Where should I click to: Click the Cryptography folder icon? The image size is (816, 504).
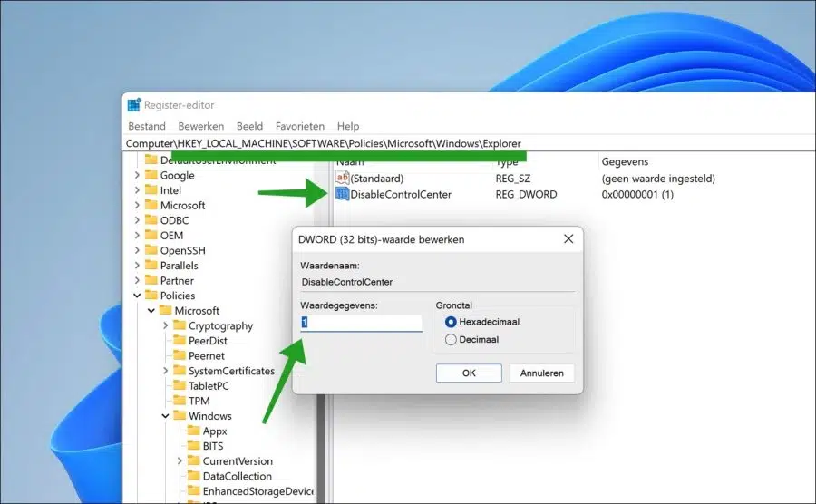tap(180, 325)
